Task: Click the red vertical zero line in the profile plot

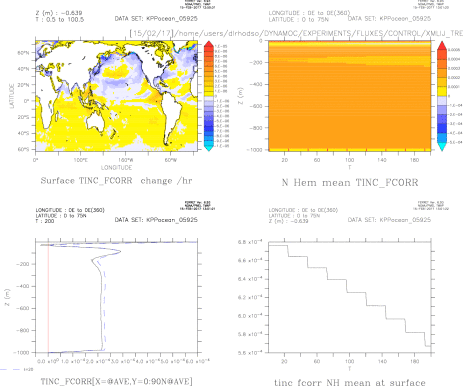Action: (x=48, y=297)
